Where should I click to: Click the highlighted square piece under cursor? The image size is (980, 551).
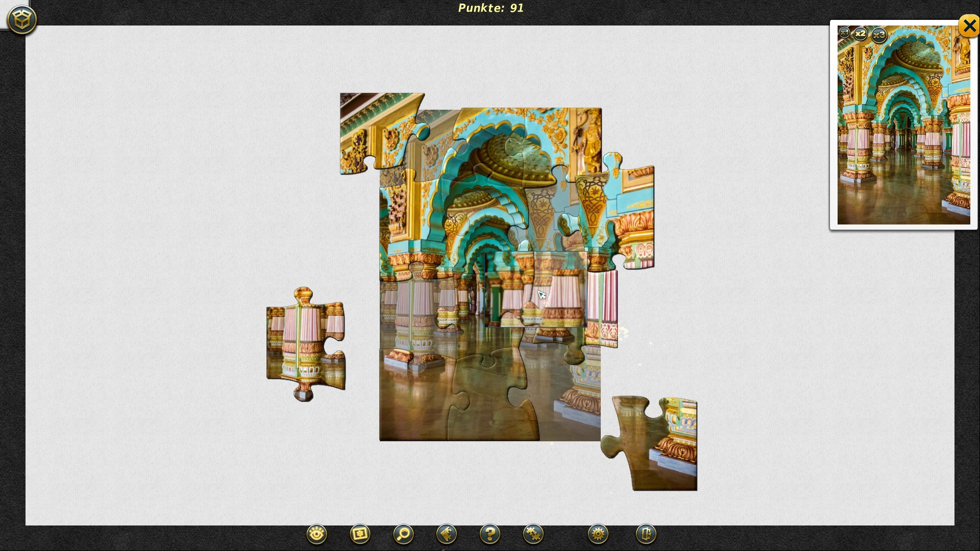click(536, 289)
